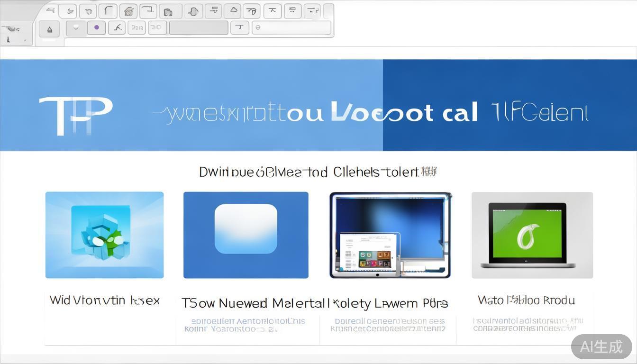Image resolution: width=637 pixels, height=364 pixels.
Task: Click the upward triangle button at toolbar left
Action: pos(49,29)
